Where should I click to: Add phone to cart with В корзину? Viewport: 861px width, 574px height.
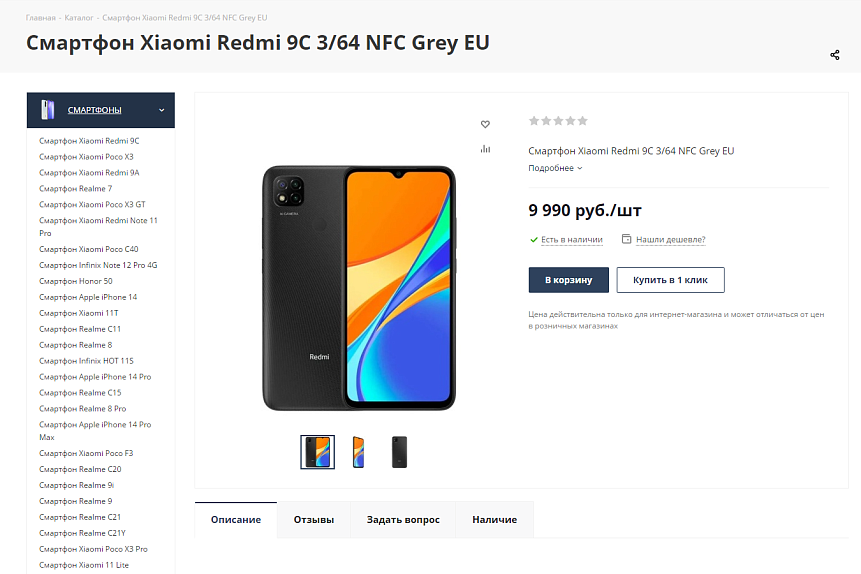click(x=568, y=280)
